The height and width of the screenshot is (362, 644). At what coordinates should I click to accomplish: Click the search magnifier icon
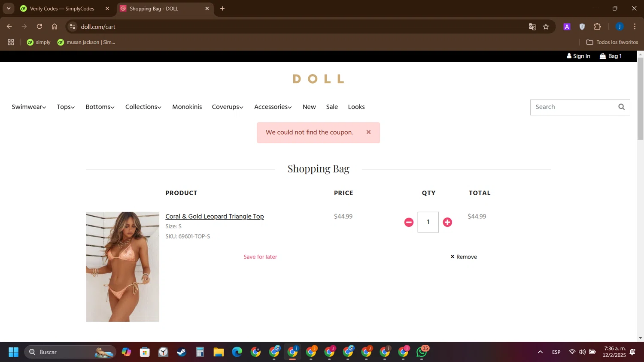[x=621, y=107]
